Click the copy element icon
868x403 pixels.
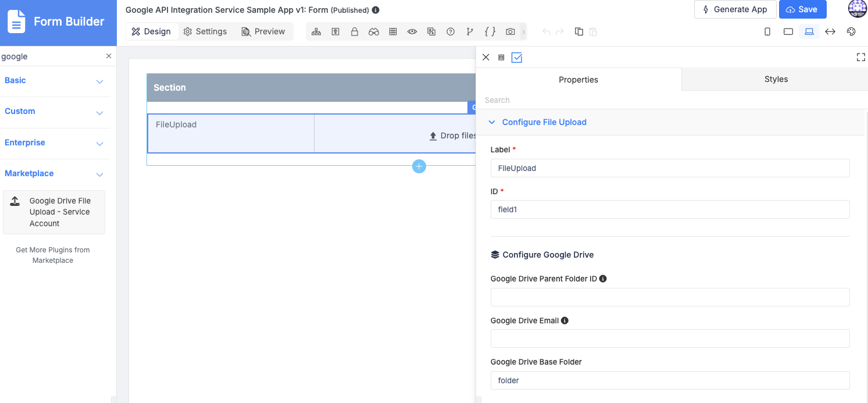579,32
